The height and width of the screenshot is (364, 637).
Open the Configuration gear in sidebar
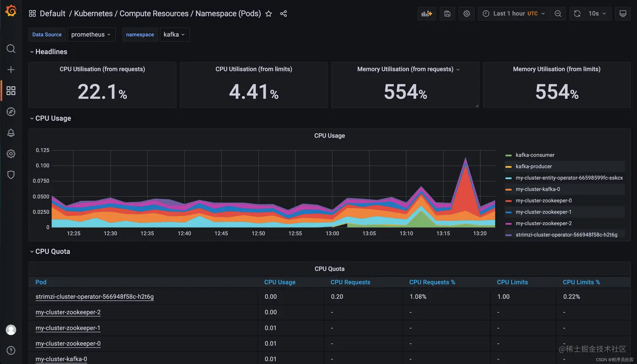(x=11, y=154)
